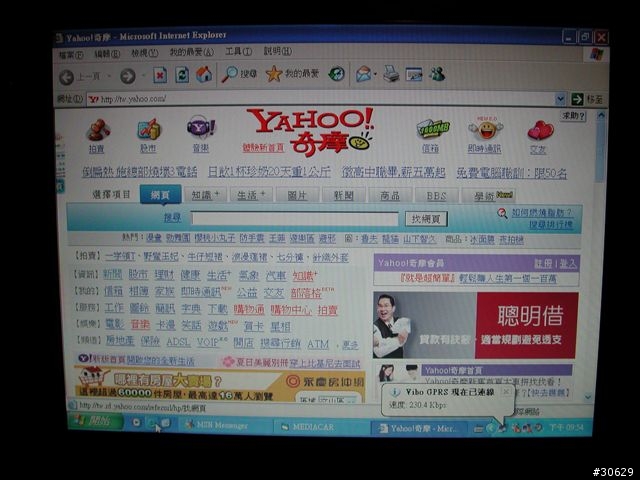Open Yahoo stock market chart icon

click(149, 129)
